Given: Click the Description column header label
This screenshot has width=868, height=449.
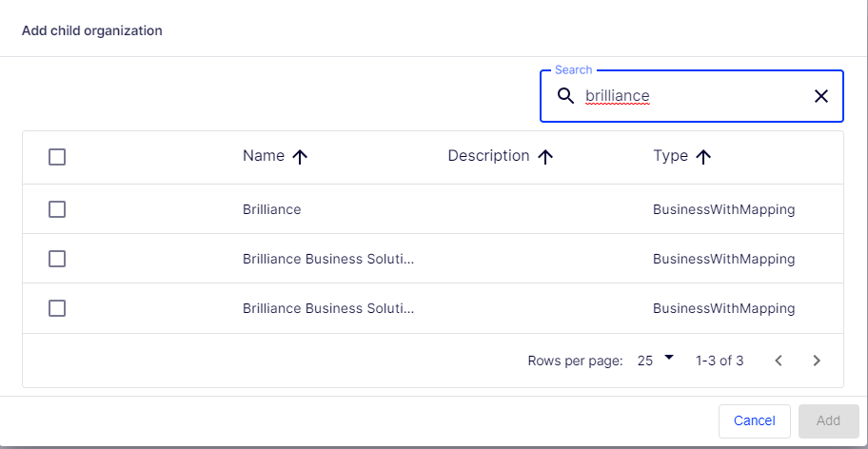Looking at the screenshot, I should point(488,156).
